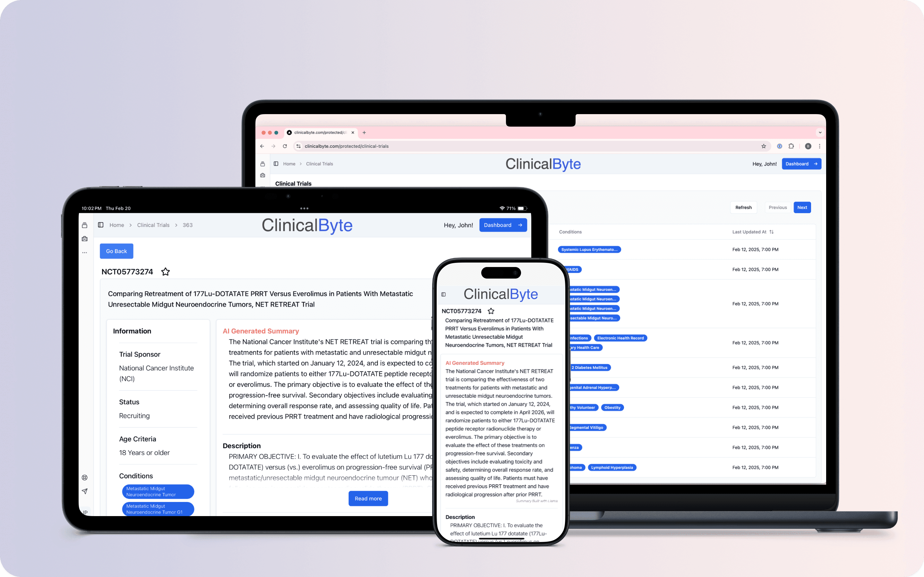Click the Next button on desktop view
The image size is (924, 577).
click(803, 207)
